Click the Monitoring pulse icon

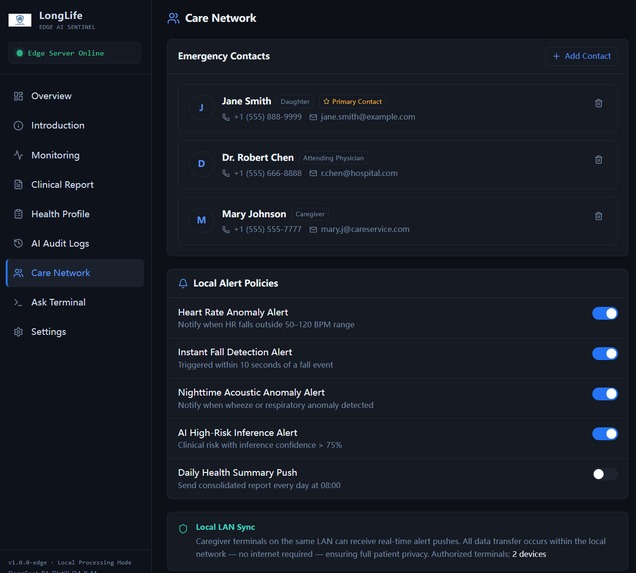(x=18, y=155)
